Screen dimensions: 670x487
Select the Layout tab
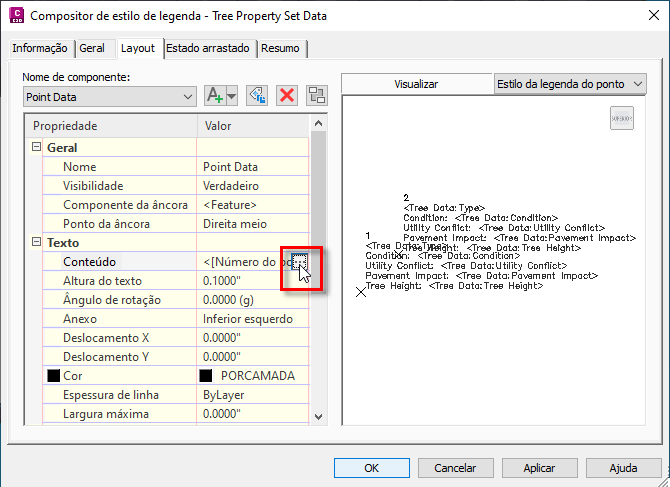click(138, 48)
